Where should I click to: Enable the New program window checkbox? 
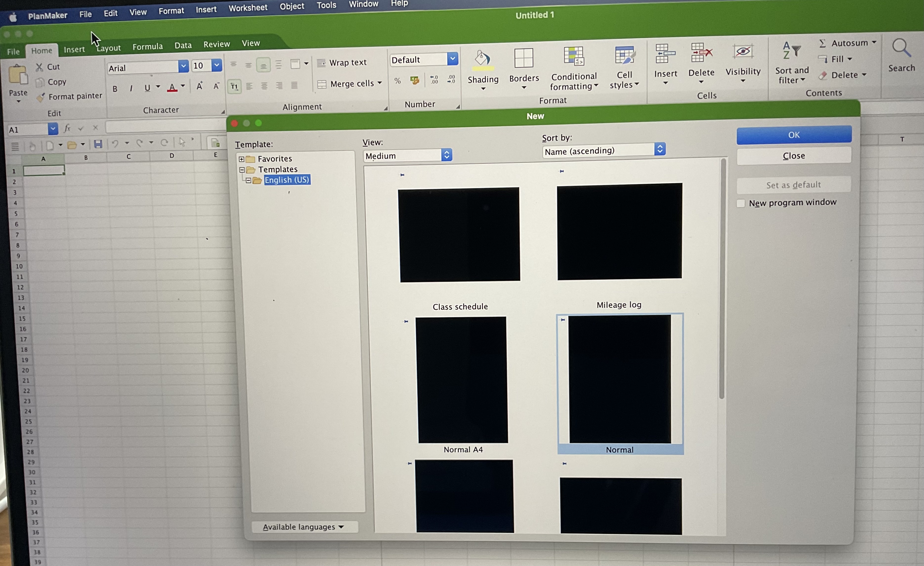pyautogui.click(x=741, y=203)
